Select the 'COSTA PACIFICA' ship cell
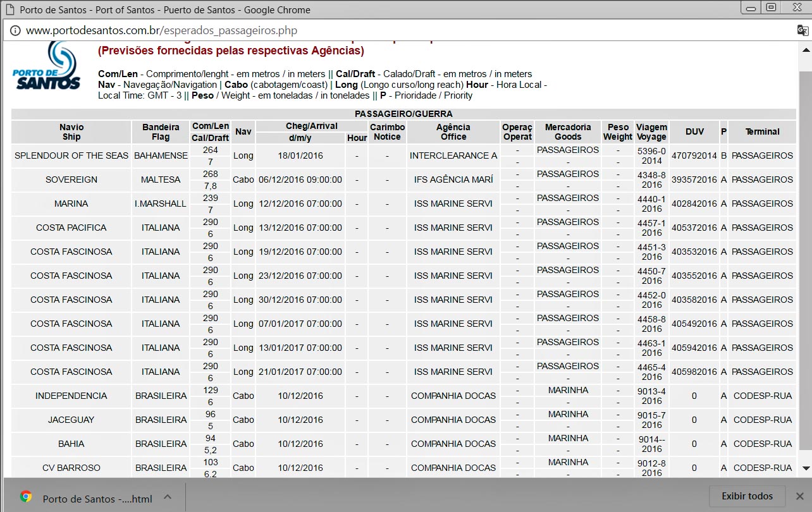This screenshot has height=512, width=812. pos(71,228)
